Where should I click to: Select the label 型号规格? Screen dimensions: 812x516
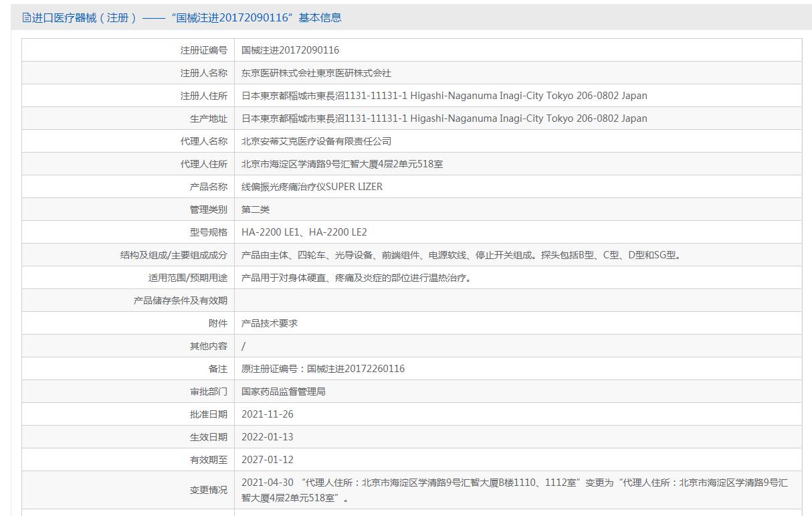(x=208, y=232)
